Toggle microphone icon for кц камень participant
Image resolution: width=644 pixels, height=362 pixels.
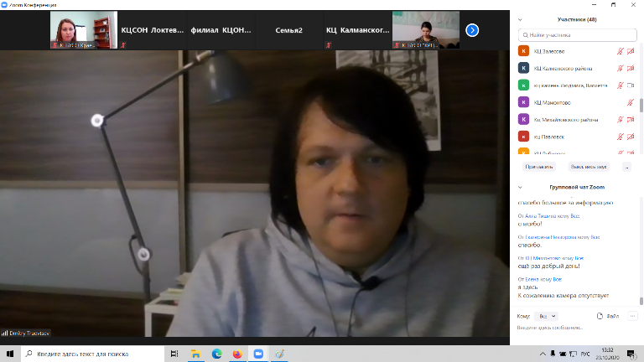[x=621, y=85]
